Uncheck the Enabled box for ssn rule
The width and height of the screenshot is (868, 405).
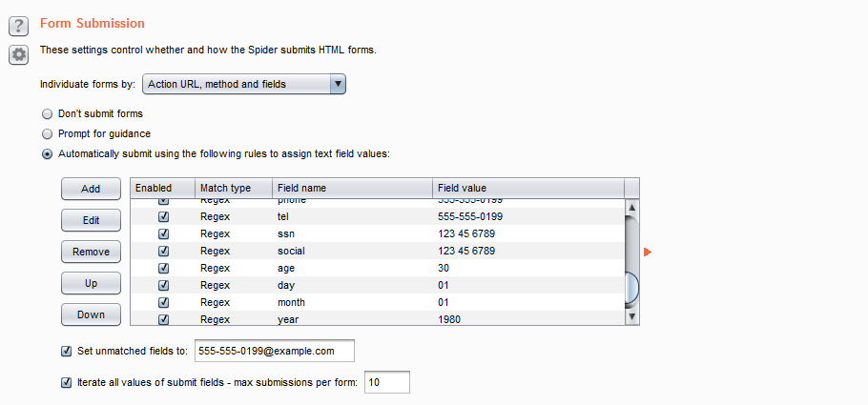coord(163,233)
